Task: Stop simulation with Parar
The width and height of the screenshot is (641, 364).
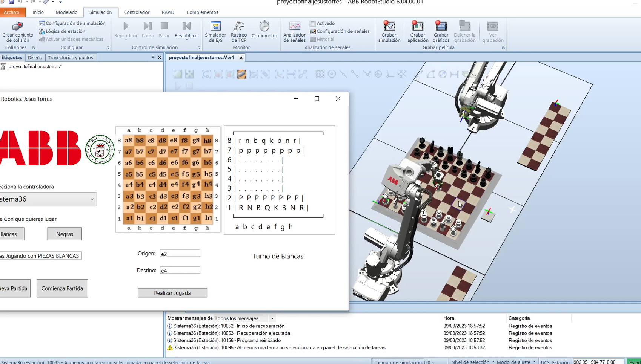Action: coord(164,30)
